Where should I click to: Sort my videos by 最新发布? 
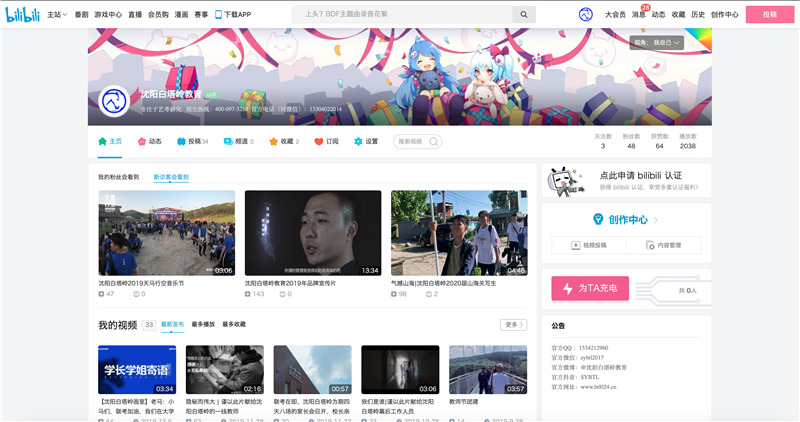pyautogui.click(x=172, y=325)
